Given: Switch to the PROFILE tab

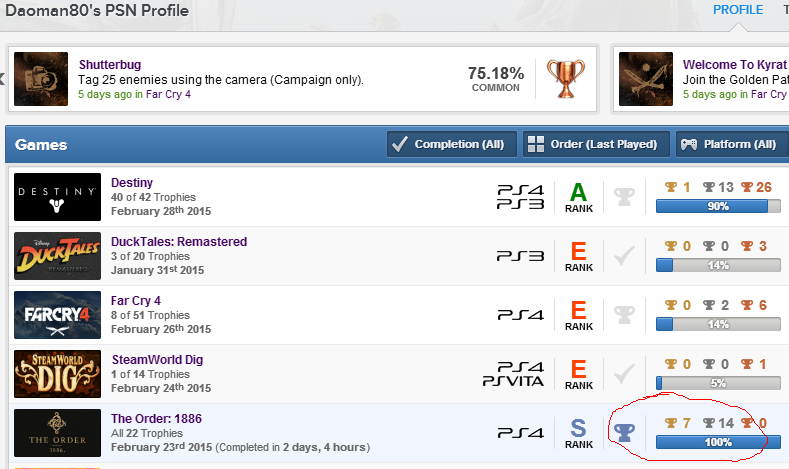Looking at the screenshot, I should (x=738, y=9).
